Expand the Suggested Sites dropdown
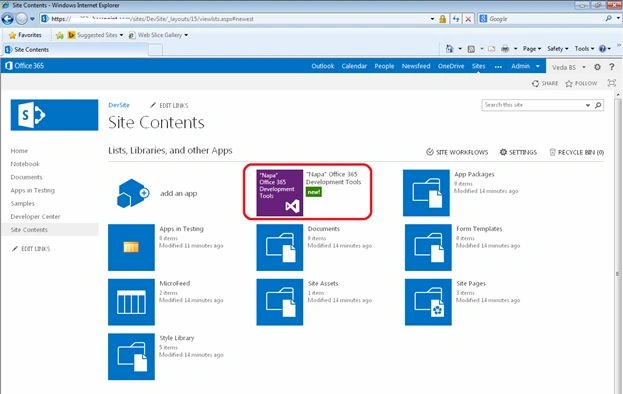Screen dimensions: 623x394 121,35
